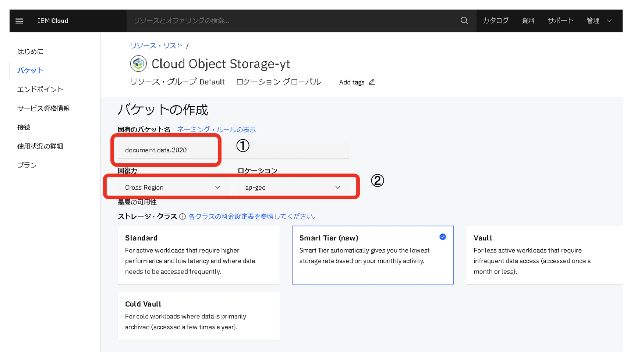Click the リソース・リスト breadcrumb link

point(156,46)
